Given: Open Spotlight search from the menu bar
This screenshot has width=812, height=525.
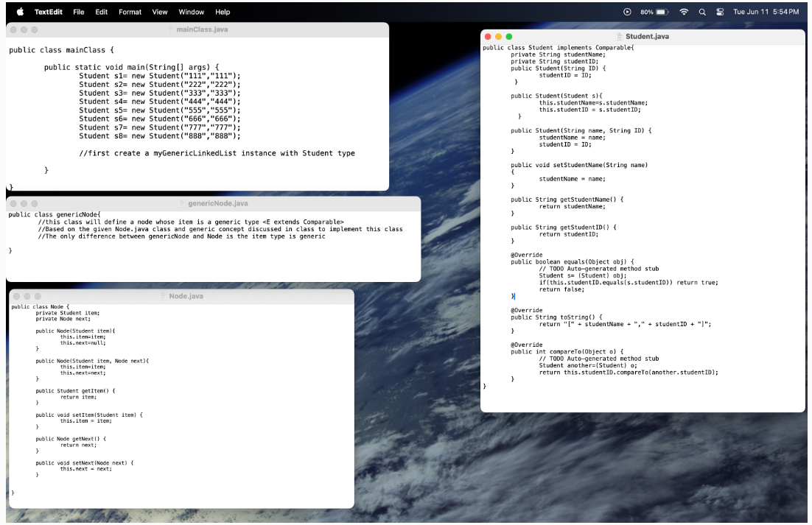Looking at the screenshot, I should [x=702, y=12].
